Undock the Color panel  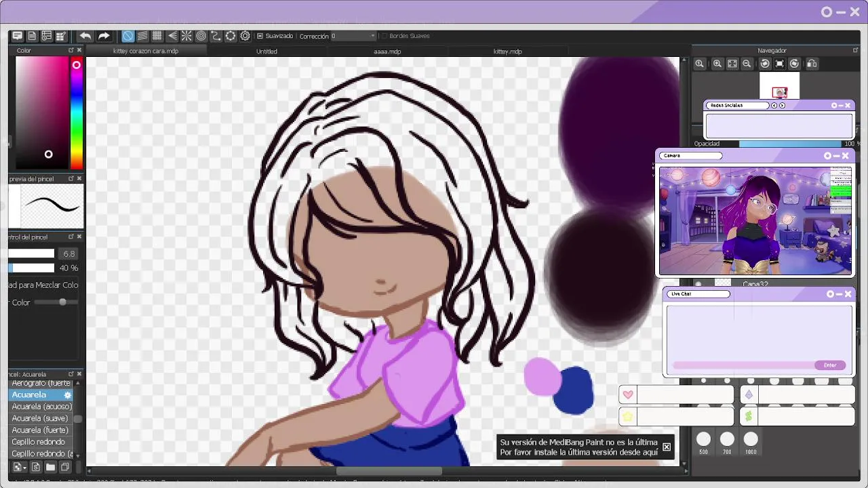(71, 50)
